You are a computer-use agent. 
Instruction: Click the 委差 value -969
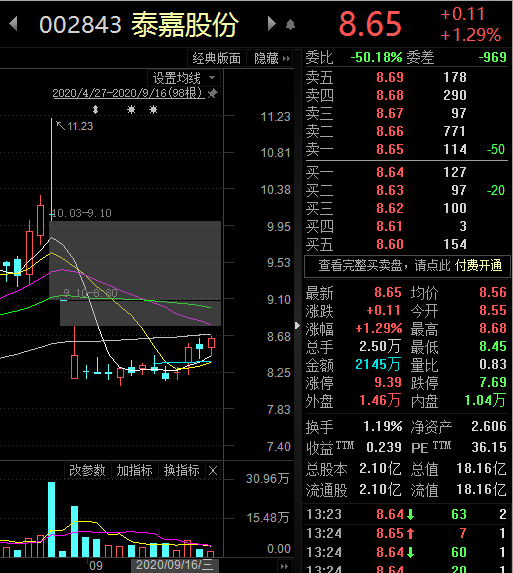pos(493,57)
